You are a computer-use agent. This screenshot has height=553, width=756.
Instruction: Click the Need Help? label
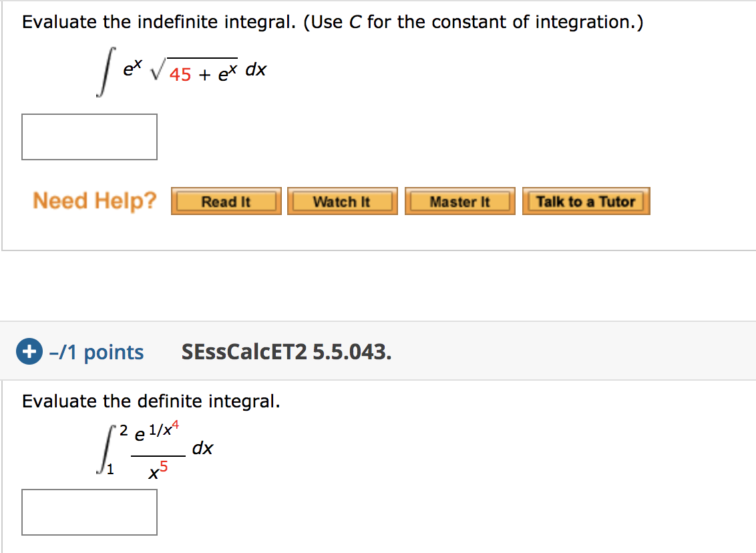coord(93,200)
